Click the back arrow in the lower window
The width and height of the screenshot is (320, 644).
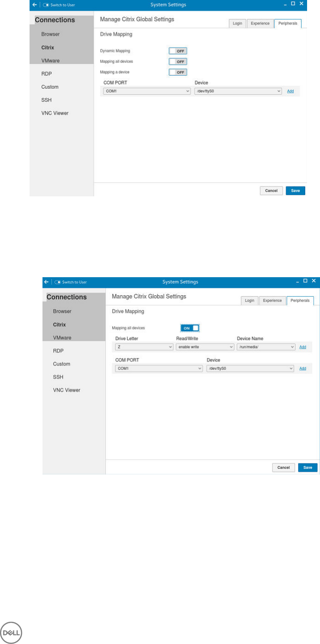pos(46,282)
